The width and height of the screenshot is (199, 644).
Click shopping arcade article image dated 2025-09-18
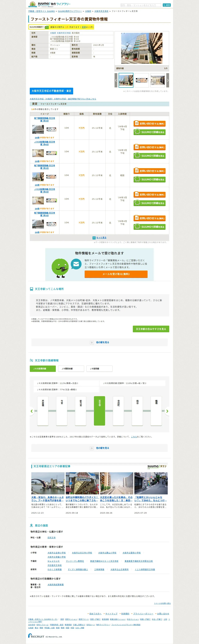[x=82, y=483]
